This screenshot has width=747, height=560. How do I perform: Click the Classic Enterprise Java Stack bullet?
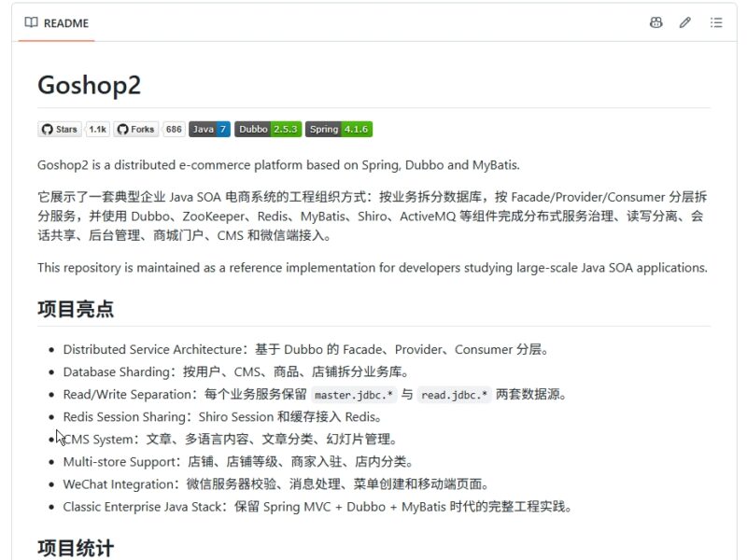(x=317, y=506)
